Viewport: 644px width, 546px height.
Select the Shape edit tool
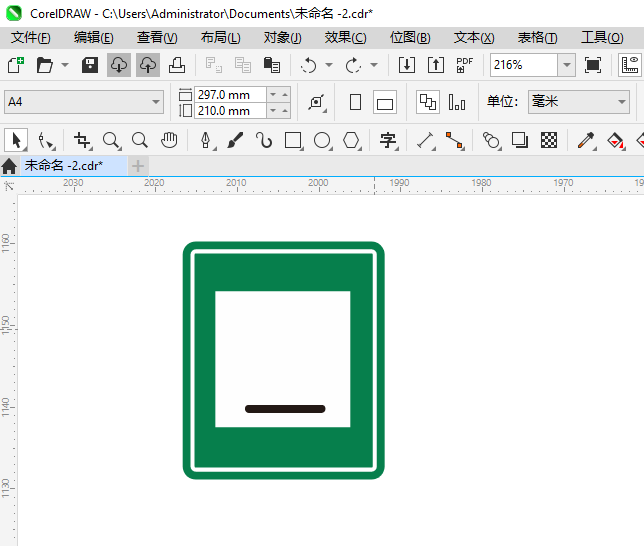46,141
